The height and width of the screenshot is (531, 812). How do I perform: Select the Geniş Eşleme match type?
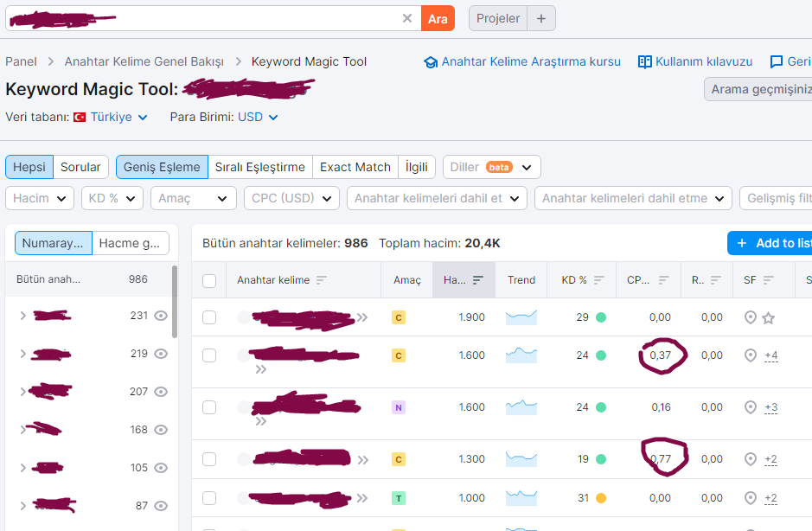[x=162, y=167]
